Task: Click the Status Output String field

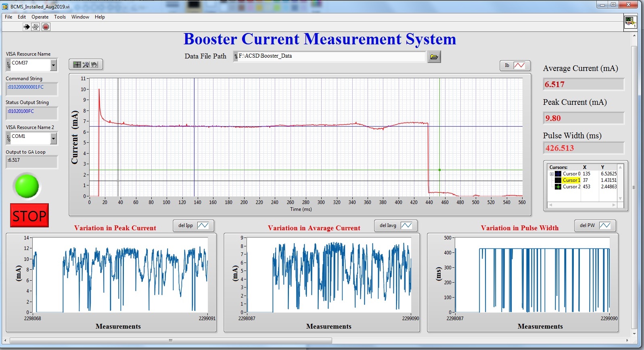Action: pos(32,113)
